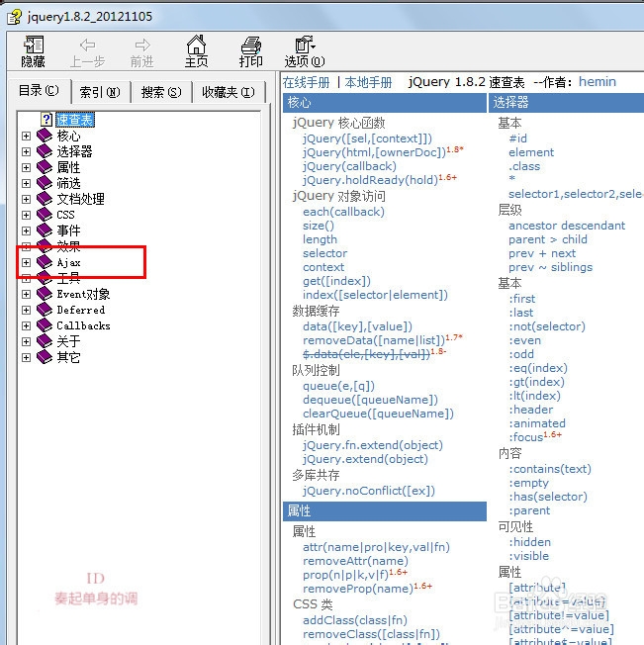The image size is (644, 645).
Task: Expand the Ajax tree node
Action: pyautogui.click(x=26, y=262)
